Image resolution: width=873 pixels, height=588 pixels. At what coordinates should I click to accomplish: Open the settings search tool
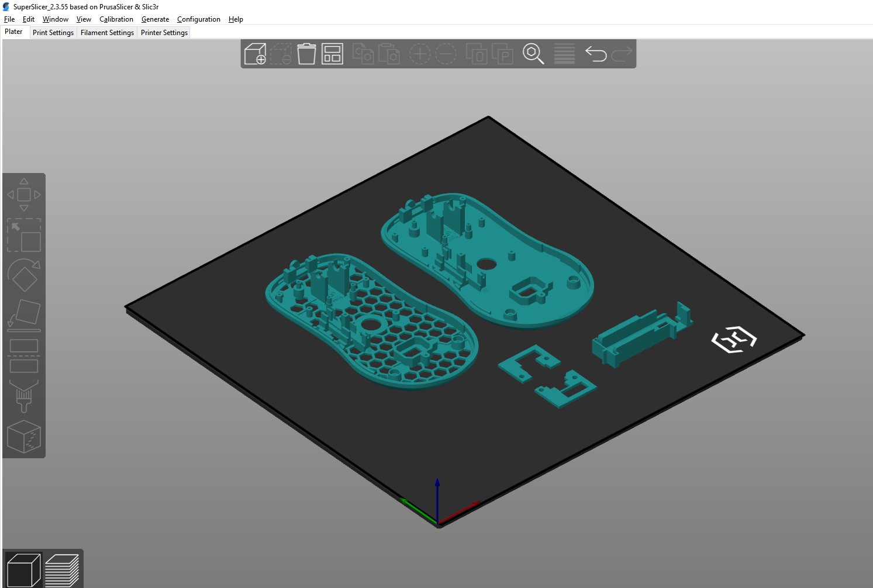pyautogui.click(x=533, y=53)
